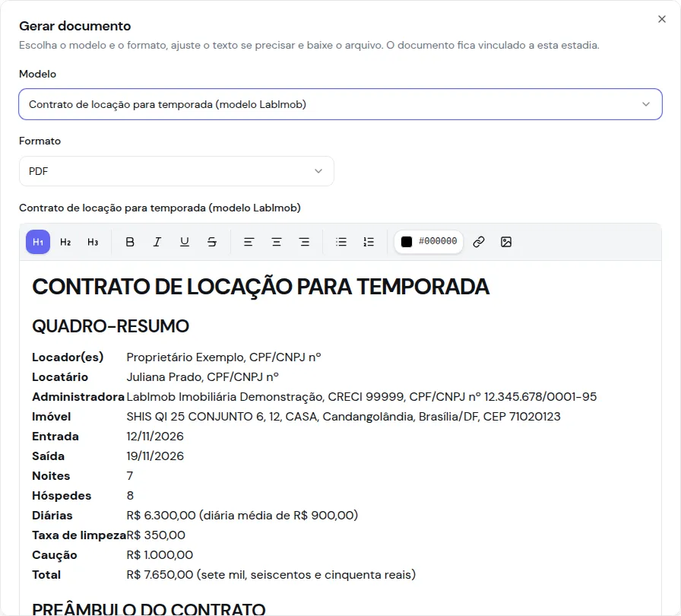
Task: Toggle underline formatting
Action: click(x=185, y=242)
